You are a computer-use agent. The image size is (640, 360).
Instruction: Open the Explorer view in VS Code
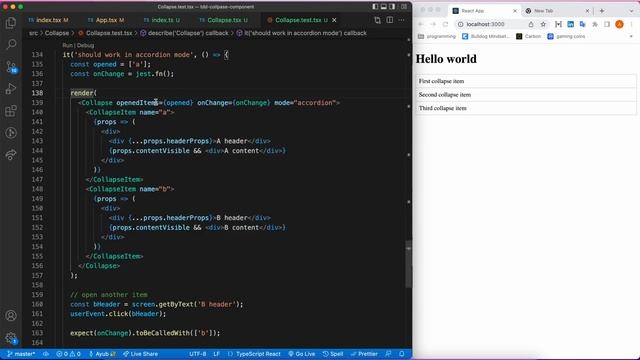click(11, 23)
